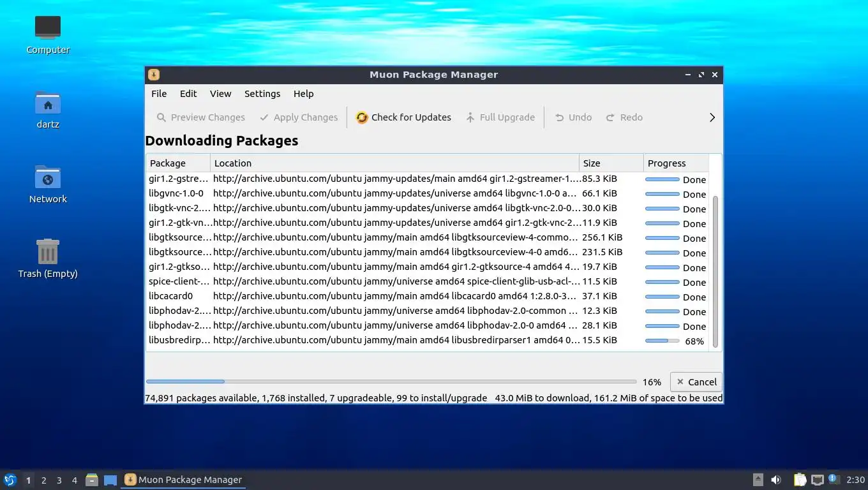Click the 12.3 KiB size cell
This screenshot has width=868, height=490.
[599, 311]
